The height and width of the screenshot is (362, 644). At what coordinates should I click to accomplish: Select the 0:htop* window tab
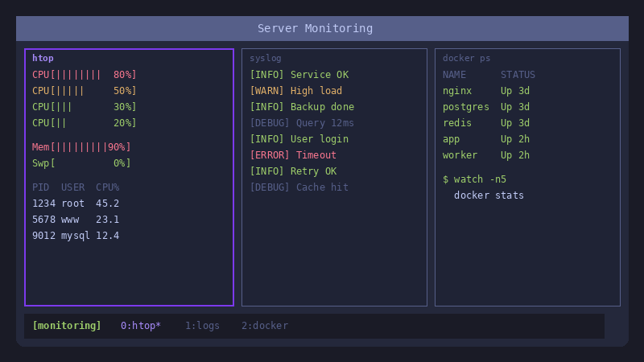(141, 326)
